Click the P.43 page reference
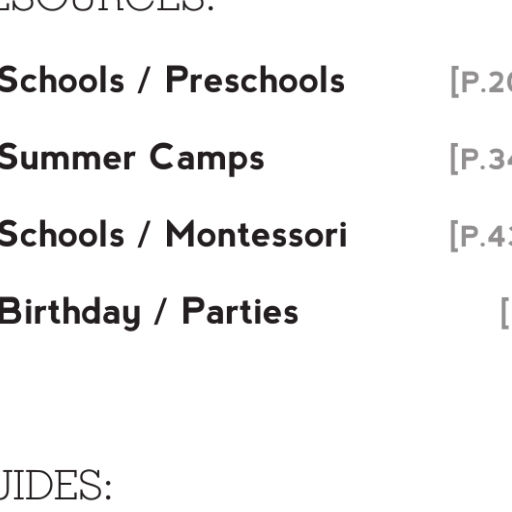 (481, 236)
